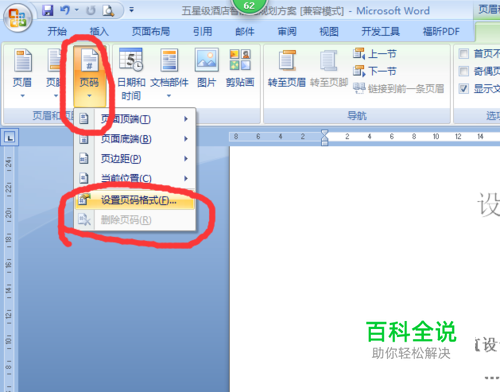Screen dimensions: 500x392
Task: Click 删除页码(R) menu item
Action: (x=135, y=220)
